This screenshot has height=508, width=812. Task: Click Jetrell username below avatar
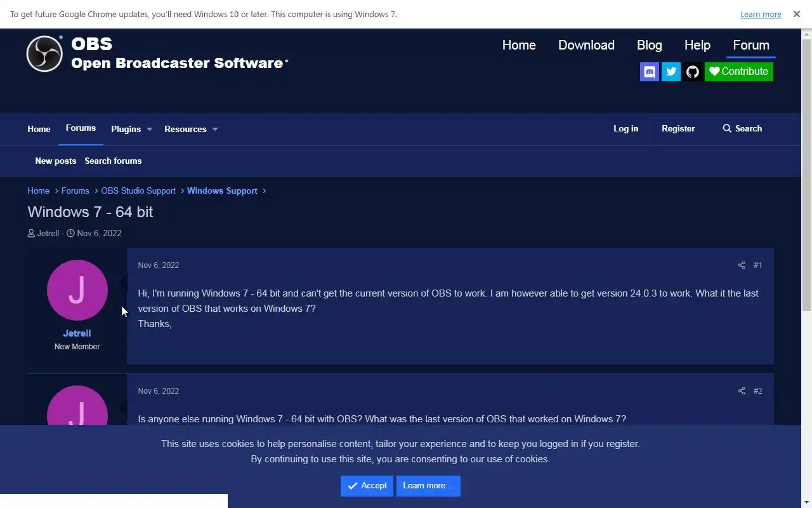77,333
